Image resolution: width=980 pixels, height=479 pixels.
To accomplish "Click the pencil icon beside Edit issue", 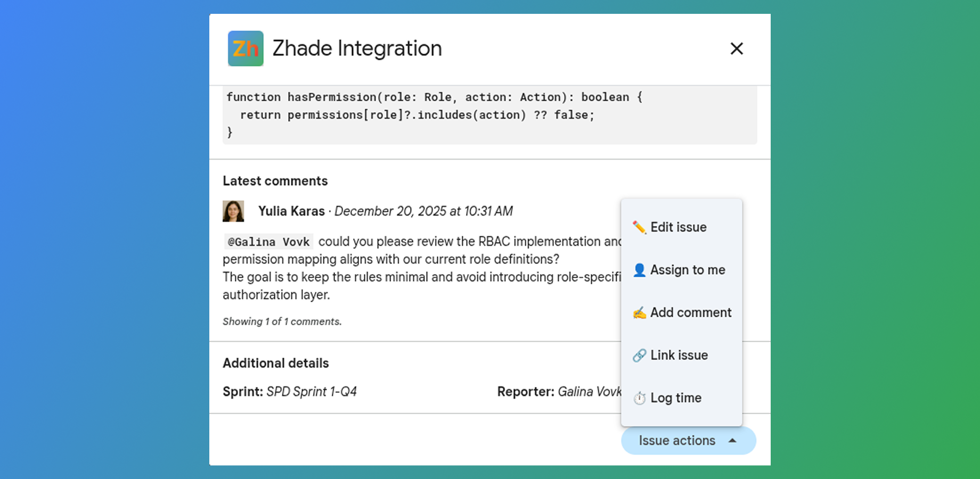I will [639, 226].
